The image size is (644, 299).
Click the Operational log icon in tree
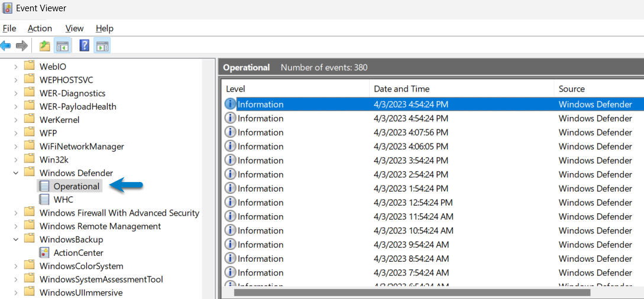[x=44, y=186]
